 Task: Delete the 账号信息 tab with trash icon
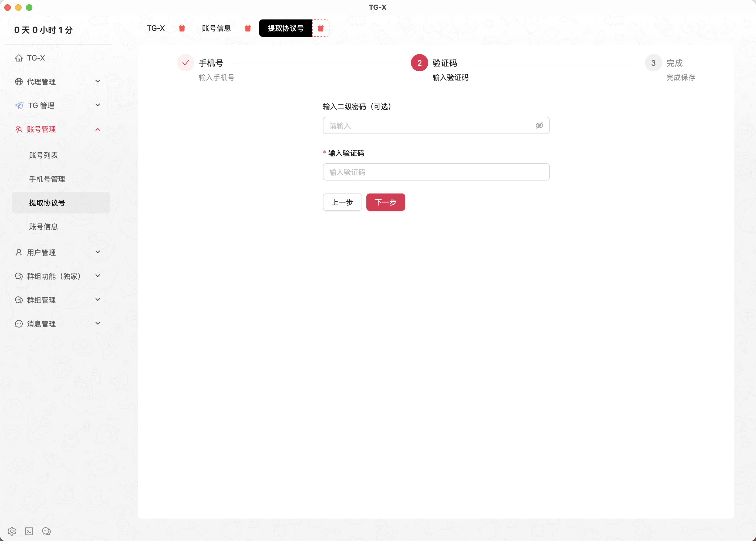pos(248,28)
